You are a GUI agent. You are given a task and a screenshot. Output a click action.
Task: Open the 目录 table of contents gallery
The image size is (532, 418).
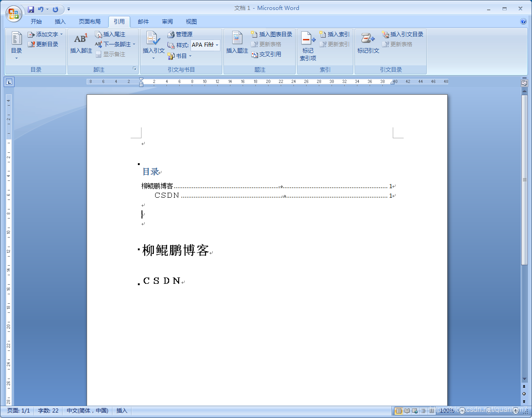pos(16,46)
